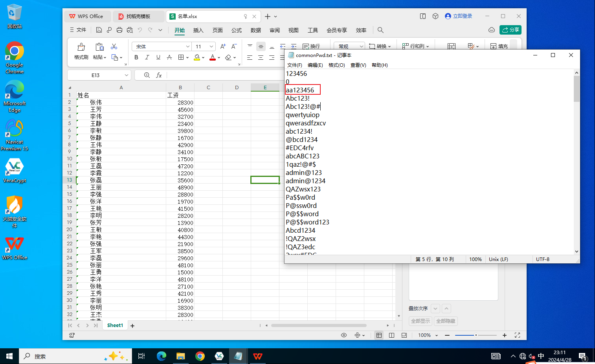Viewport: 595px width, 364px height.
Task: Select cell B2 containing 28300
Action: [180, 103]
